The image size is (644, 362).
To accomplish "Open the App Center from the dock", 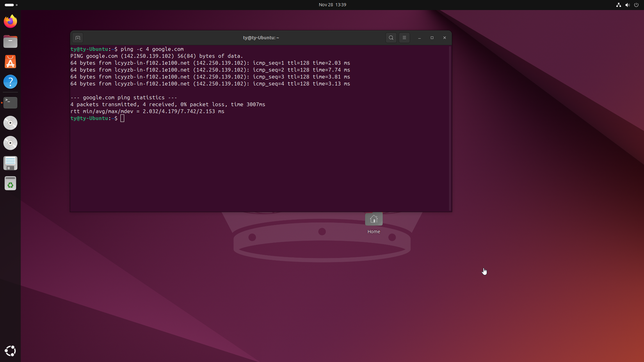I will 10,62.
